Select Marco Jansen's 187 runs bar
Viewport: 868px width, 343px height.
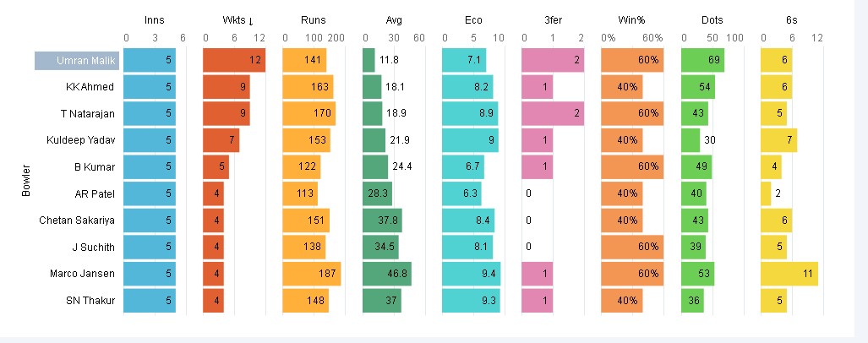311,274
